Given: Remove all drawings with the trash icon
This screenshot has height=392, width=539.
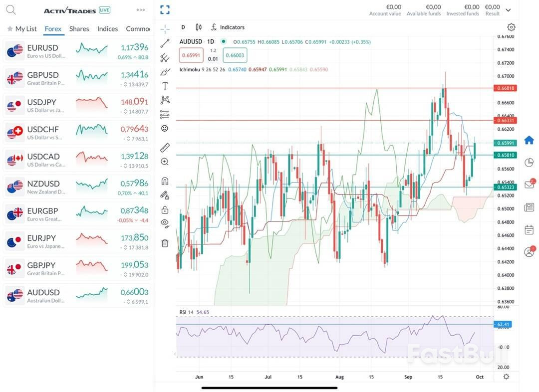Looking at the screenshot, I should (165, 243).
